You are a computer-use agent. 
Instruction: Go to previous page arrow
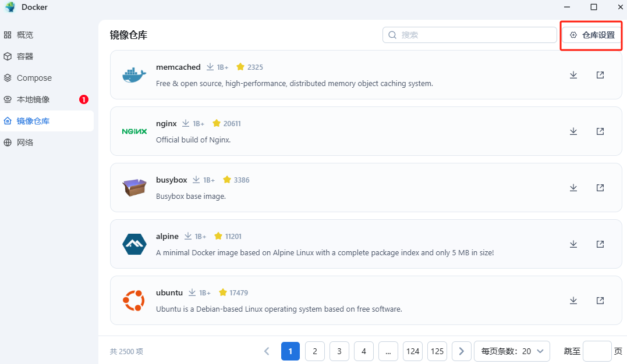[267, 351]
